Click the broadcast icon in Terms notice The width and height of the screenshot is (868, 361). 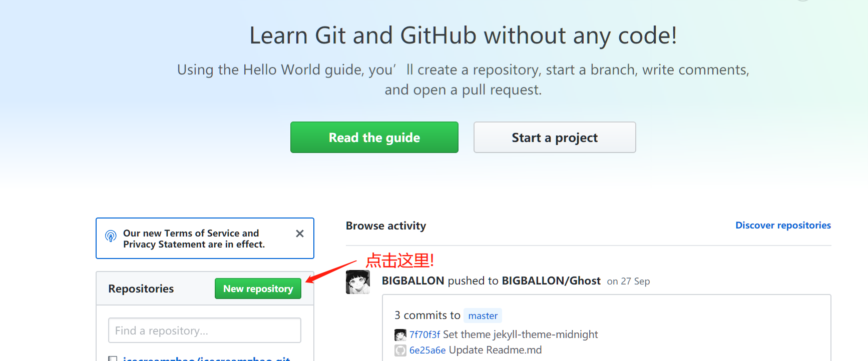click(111, 236)
